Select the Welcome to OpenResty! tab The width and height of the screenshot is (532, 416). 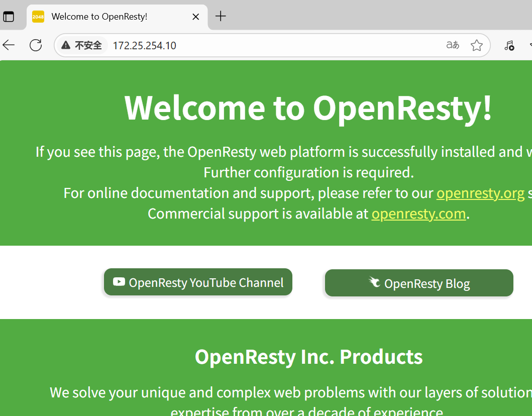118,17
